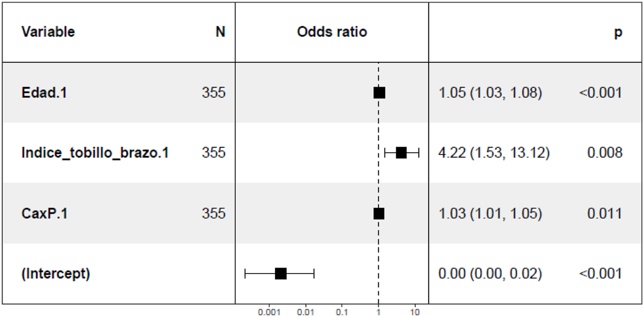Select the CaxP.1 row label
Screen dimensions: 644x317
click(44, 214)
